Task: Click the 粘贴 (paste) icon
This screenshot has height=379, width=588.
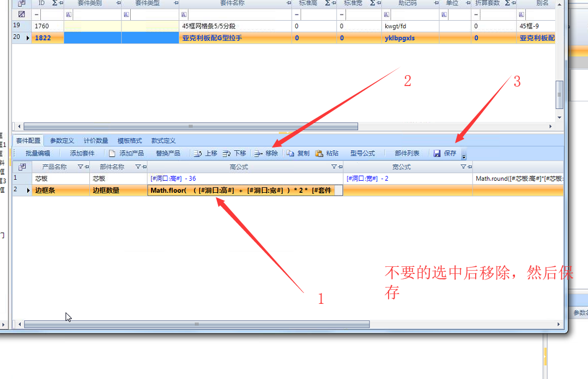Action: click(319, 154)
